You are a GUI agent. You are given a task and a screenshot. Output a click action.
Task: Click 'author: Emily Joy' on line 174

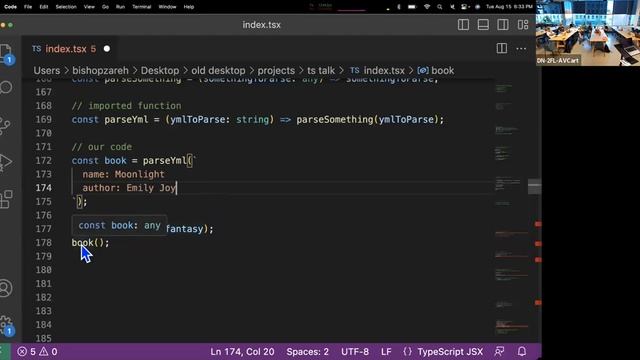(x=129, y=188)
